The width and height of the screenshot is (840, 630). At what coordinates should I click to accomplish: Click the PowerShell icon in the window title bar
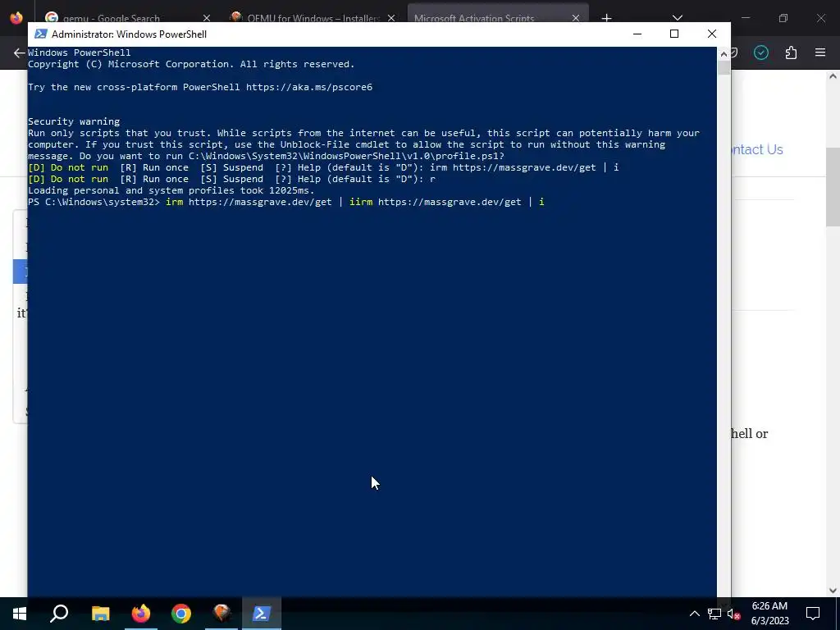(41, 34)
